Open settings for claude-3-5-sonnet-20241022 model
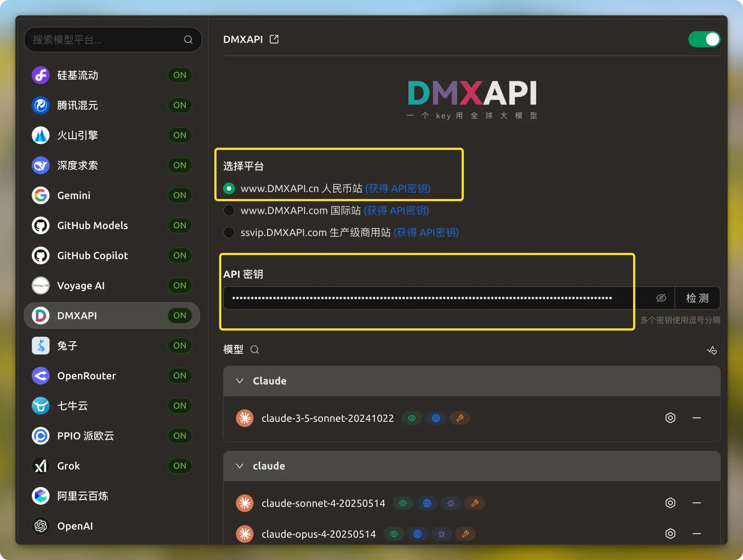 670,418
